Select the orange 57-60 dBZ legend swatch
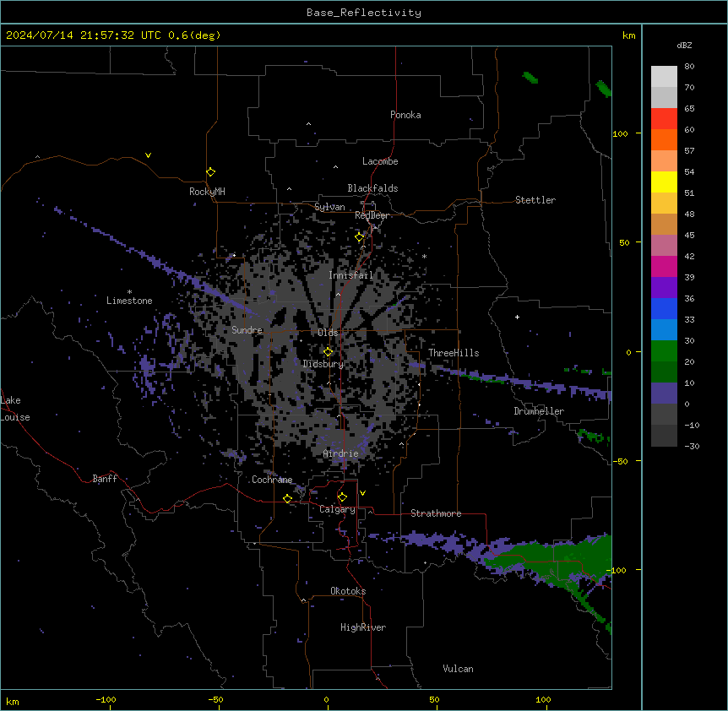The image size is (728, 711). (664, 139)
